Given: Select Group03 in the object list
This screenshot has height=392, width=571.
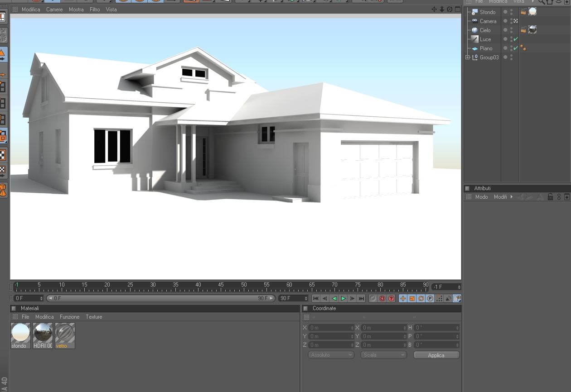Looking at the screenshot, I should coord(489,57).
